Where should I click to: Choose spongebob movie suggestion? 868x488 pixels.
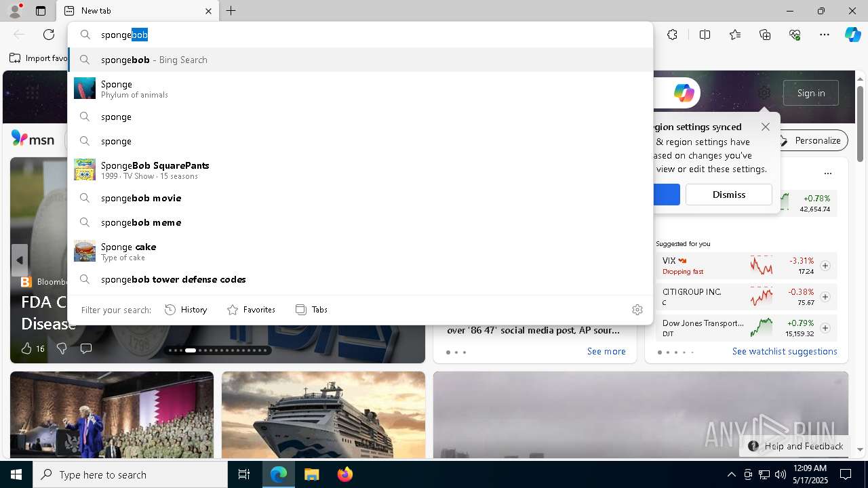[360, 198]
